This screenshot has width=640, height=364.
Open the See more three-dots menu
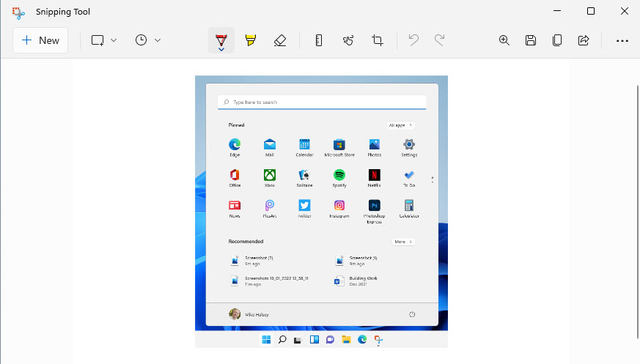(x=622, y=41)
